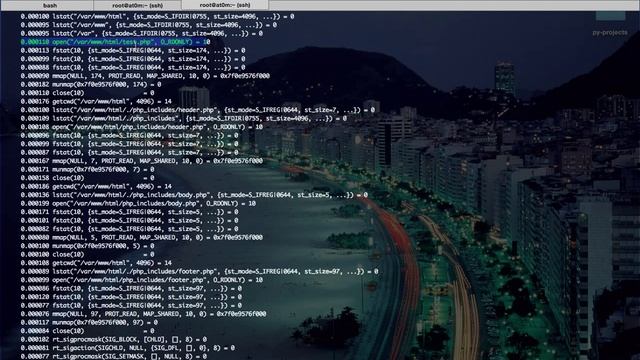Click the 0.000084 close(10) line

[87, 331]
